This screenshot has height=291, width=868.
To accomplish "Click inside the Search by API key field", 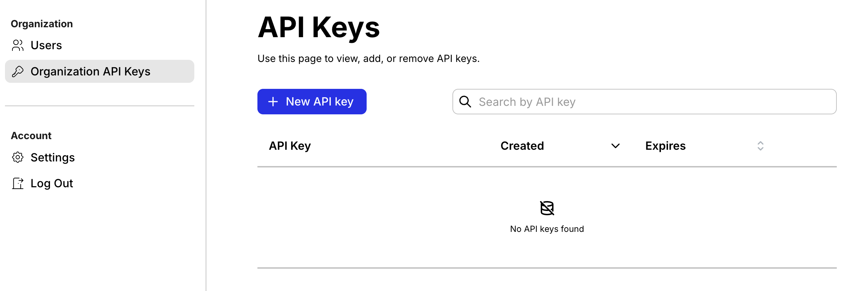I will 603,102.
